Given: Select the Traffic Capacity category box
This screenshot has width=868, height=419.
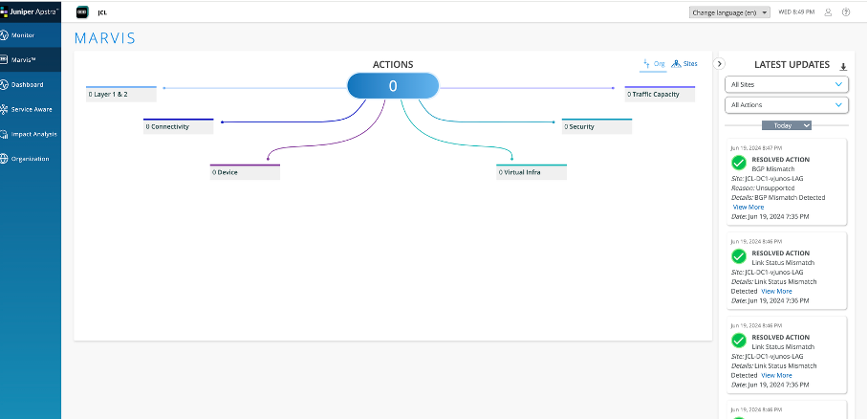Looking at the screenshot, I should [660, 95].
